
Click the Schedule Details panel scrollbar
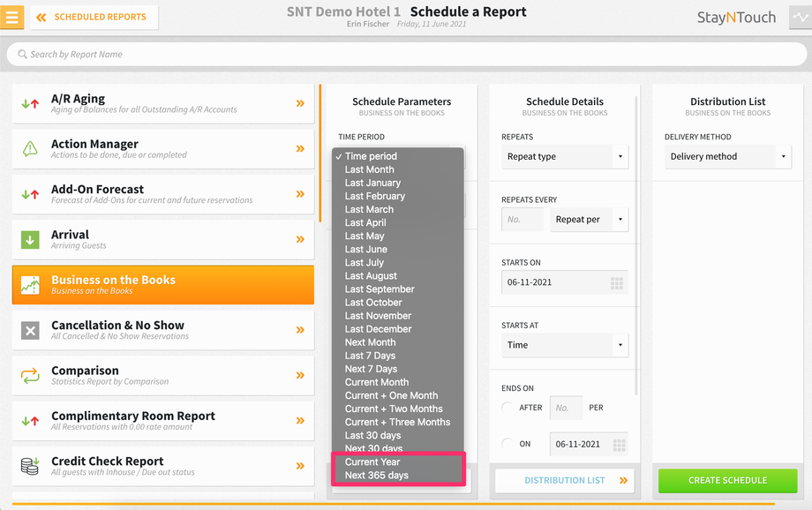tap(636, 245)
